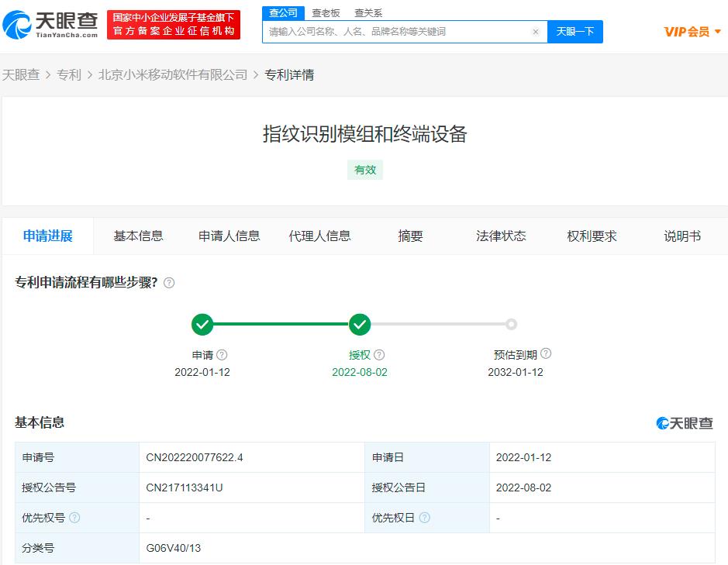Click the patent title 指纹识别模组和终端设备
Screen dimensions: 728x565
pyautogui.click(x=365, y=134)
